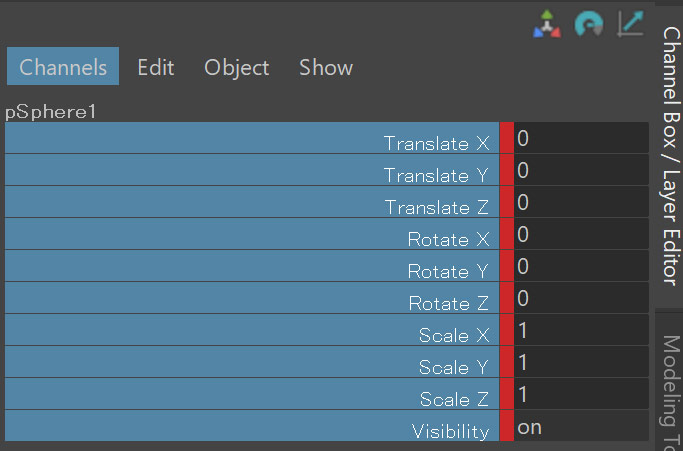Click the red keyframe marker beside Translate Z
Screen dimensions: 683x451
click(506, 203)
